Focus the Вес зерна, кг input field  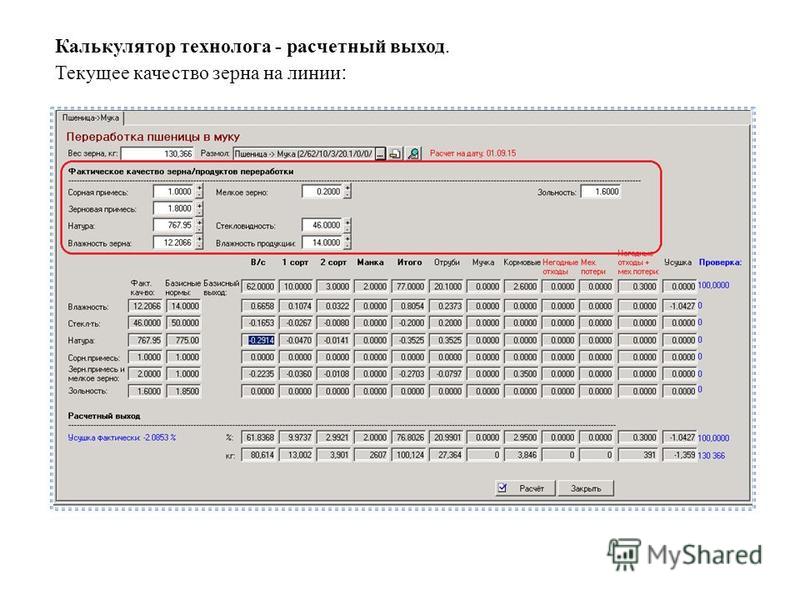(x=157, y=154)
